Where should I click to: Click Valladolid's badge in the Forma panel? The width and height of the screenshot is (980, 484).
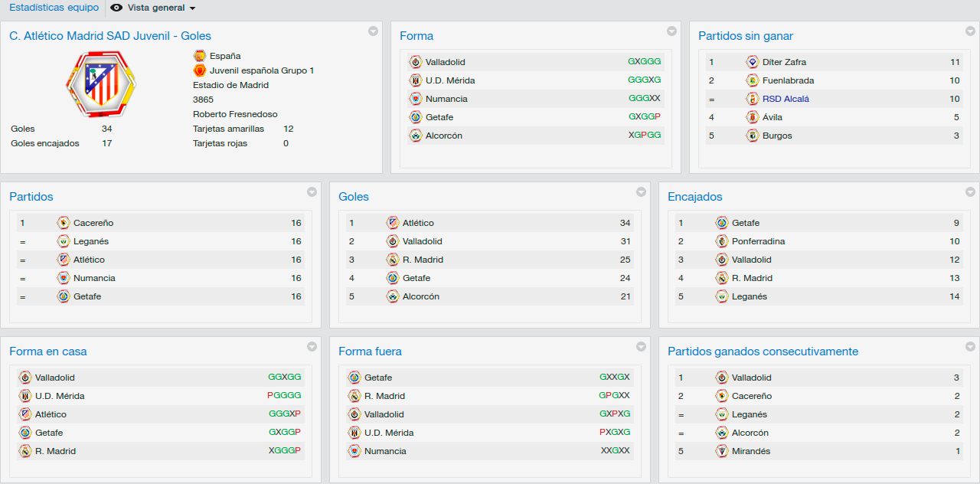416,62
